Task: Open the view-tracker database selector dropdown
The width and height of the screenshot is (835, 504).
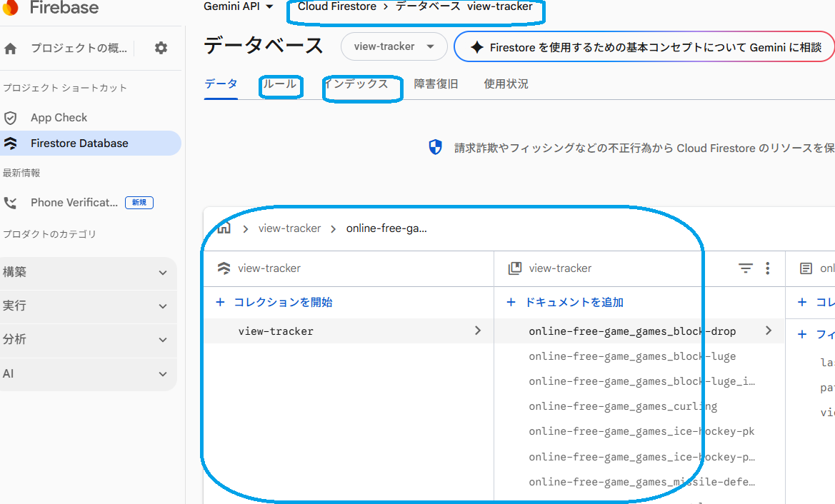Action: 394,46
